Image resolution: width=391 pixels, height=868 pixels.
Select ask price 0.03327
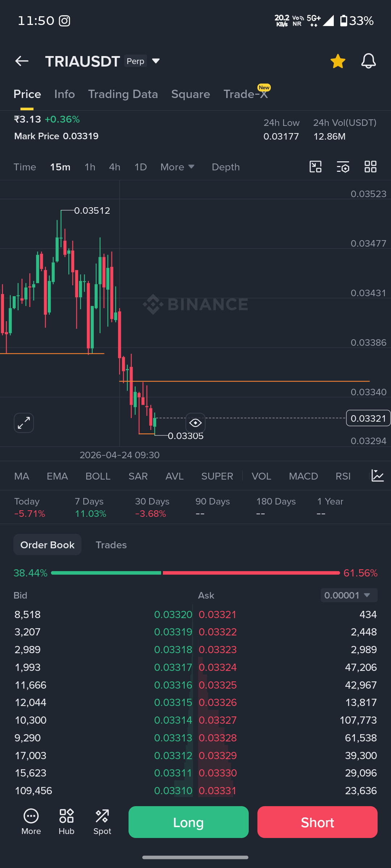218,720
